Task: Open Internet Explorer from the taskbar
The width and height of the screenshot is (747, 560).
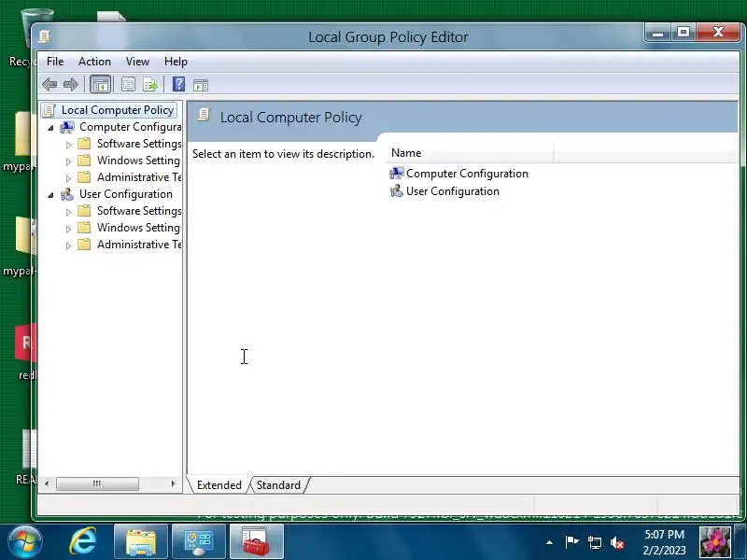Action: click(x=83, y=541)
